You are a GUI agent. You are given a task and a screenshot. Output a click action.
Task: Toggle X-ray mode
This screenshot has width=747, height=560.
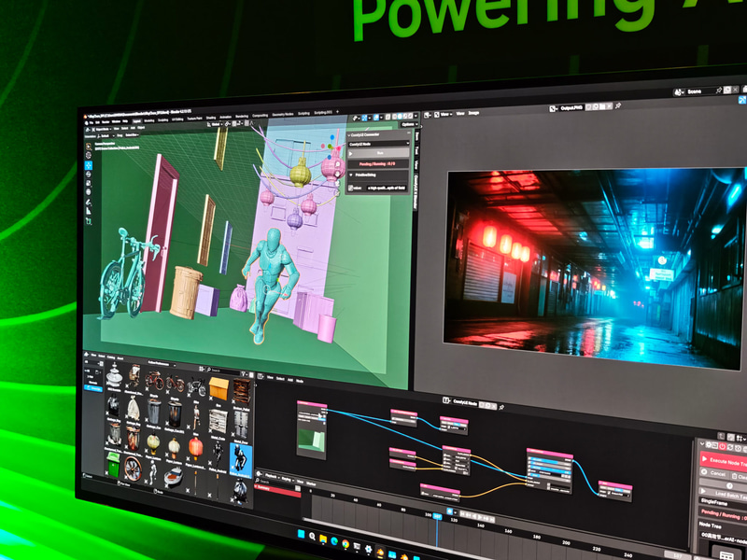pyautogui.click(x=388, y=117)
